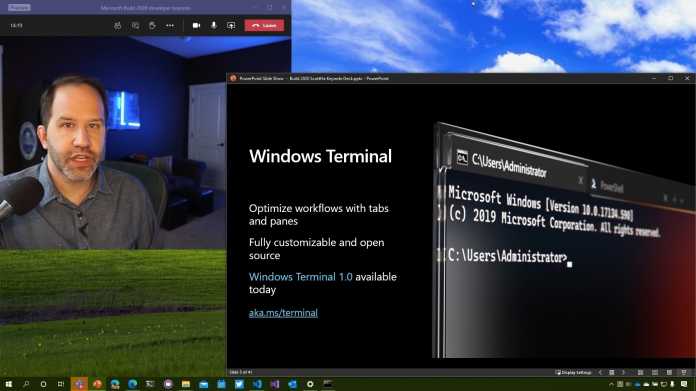Open Microsoft Edge from the taskbar
Image resolution: width=696 pixels, height=391 pixels.
tap(132, 384)
